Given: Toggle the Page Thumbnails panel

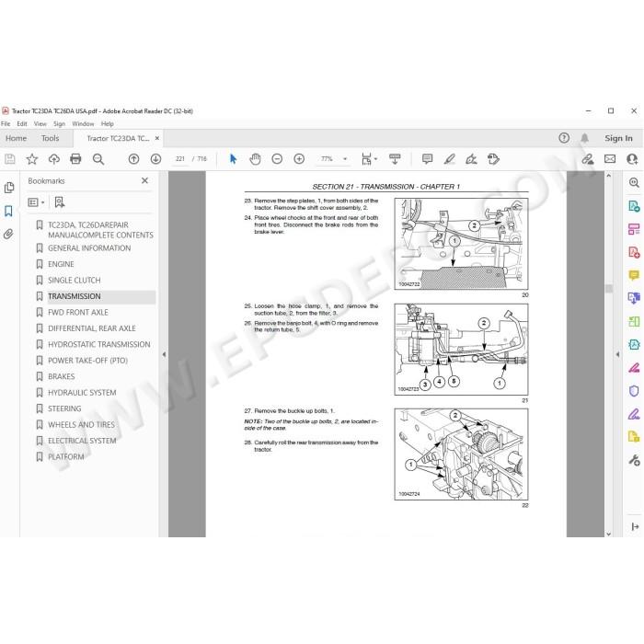Looking at the screenshot, I should (x=8, y=188).
